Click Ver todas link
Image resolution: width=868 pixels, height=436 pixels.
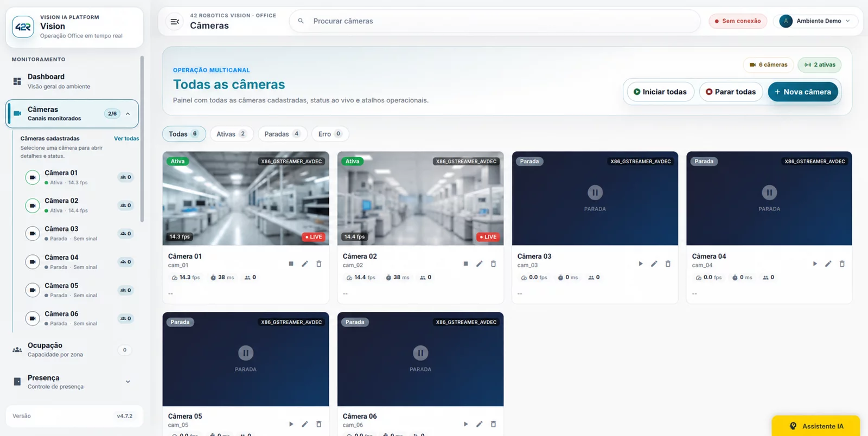[126, 138]
